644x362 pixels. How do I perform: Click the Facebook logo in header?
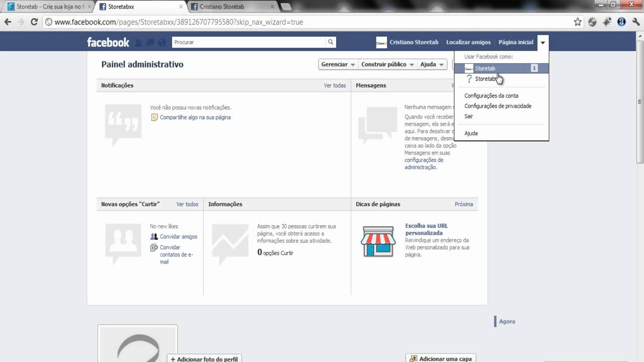[108, 42]
